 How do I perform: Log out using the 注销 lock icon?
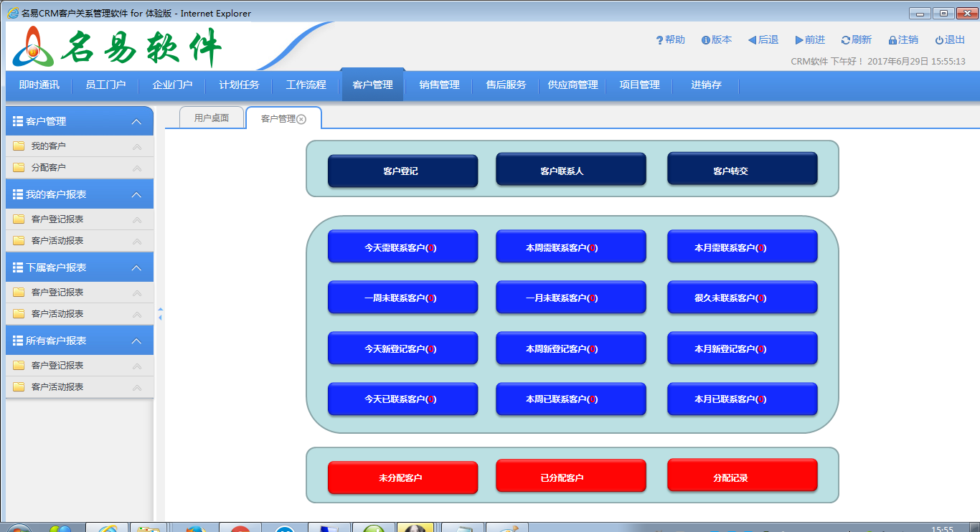click(x=892, y=40)
